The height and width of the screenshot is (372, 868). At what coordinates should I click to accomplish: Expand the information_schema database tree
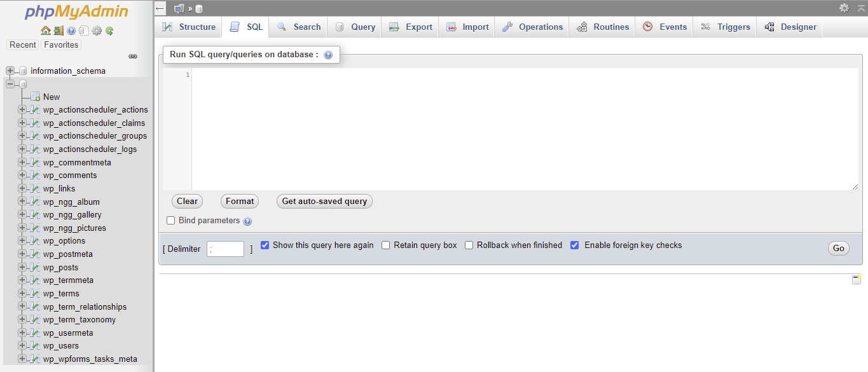10,71
